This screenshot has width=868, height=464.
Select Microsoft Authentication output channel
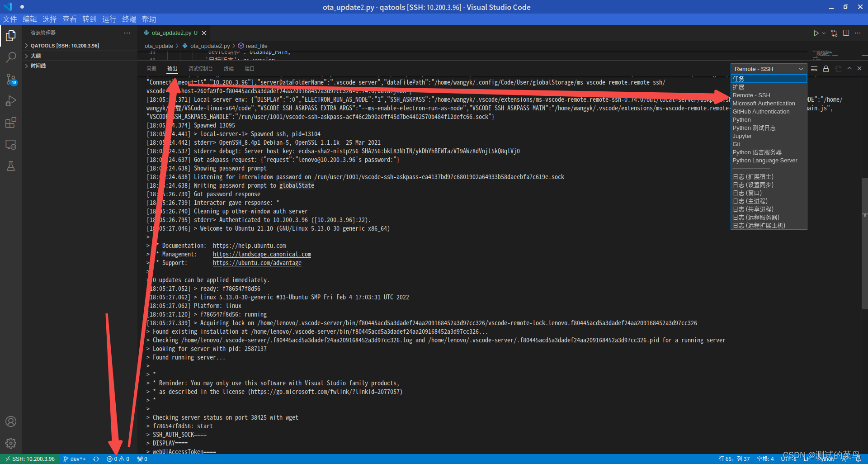(769, 103)
